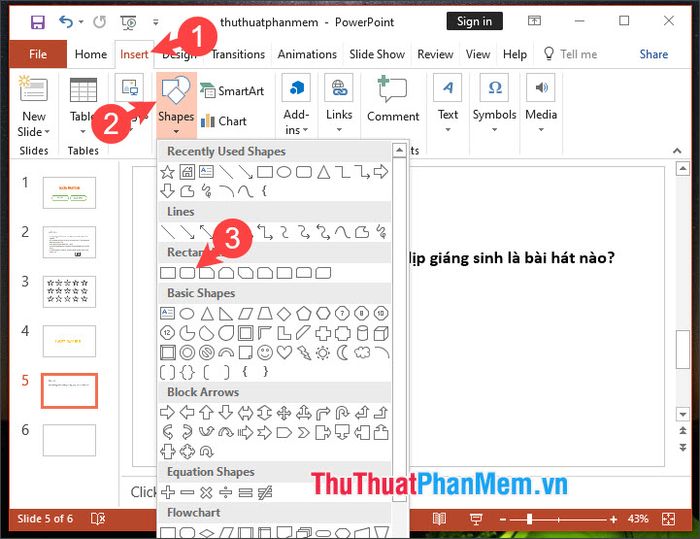Select the smiley face shape

[x=265, y=352]
